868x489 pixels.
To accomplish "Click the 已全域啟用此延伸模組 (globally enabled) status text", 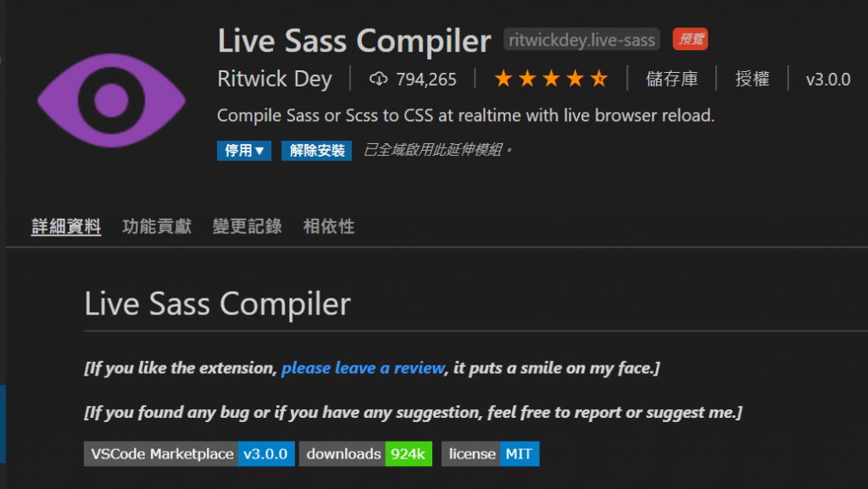I will pos(438,150).
